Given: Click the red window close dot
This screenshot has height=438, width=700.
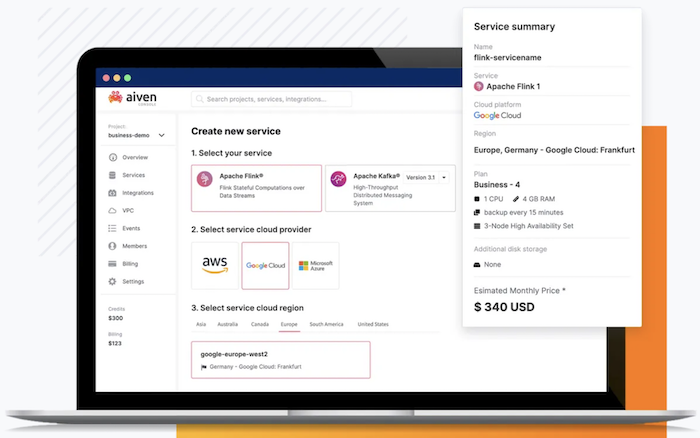Looking at the screenshot, I should click(x=106, y=78).
